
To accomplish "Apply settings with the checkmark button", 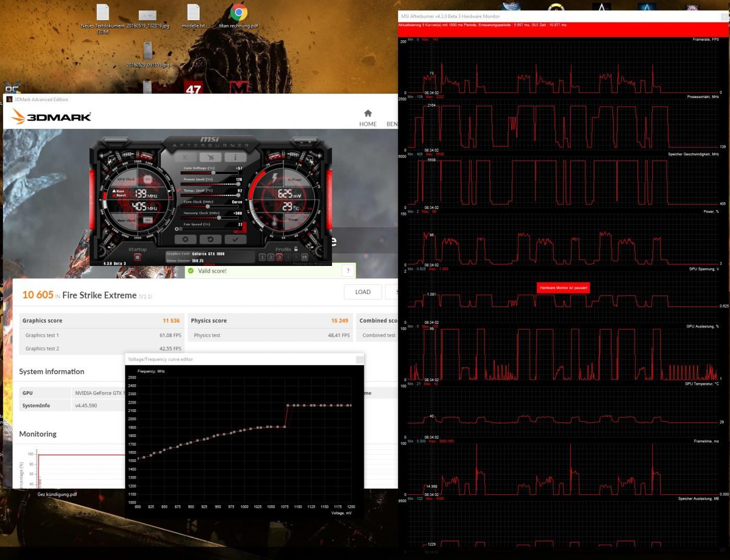I will coord(235,239).
